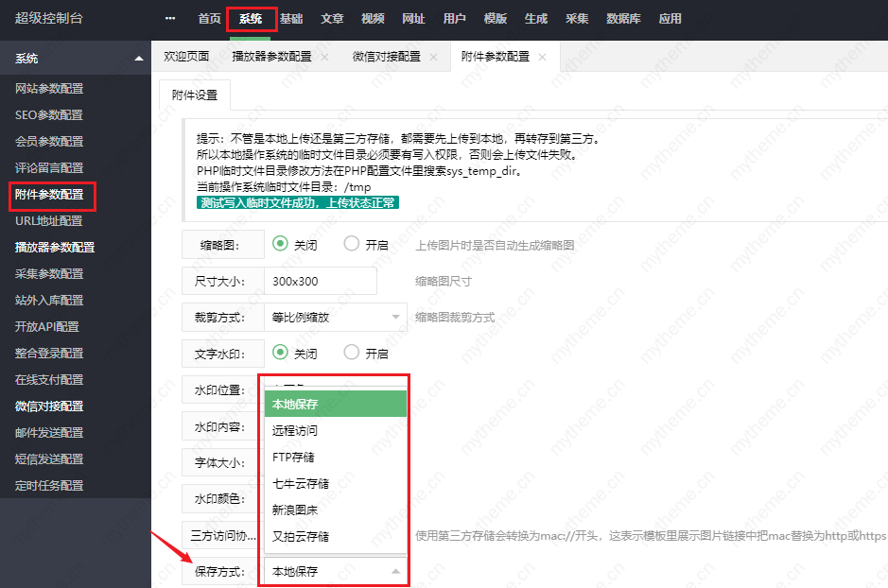Click the 尺寸大小 300x300 input field
The image size is (888, 588).
(320, 280)
